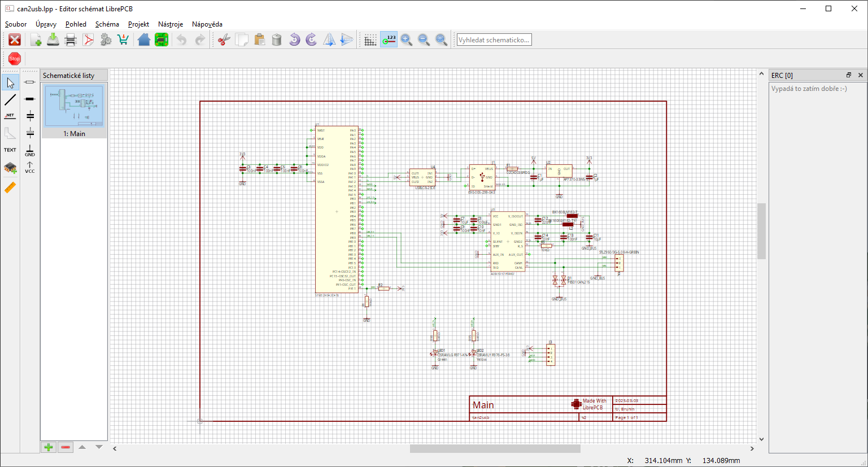Viewport: 868px width, 467px height.
Task: Insert a resistor from quick-add toolbar
Action: pyautogui.click(x=30, y=82)
